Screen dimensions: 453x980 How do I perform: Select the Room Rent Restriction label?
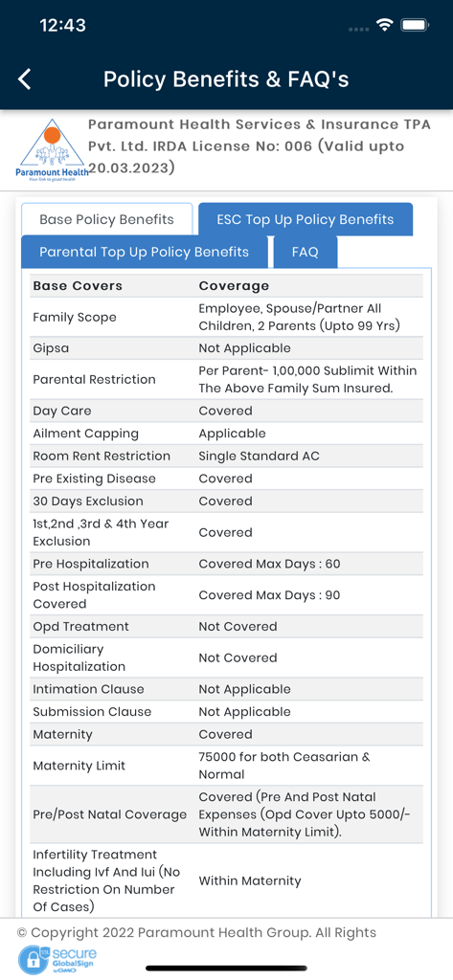[x=102, y=456]
